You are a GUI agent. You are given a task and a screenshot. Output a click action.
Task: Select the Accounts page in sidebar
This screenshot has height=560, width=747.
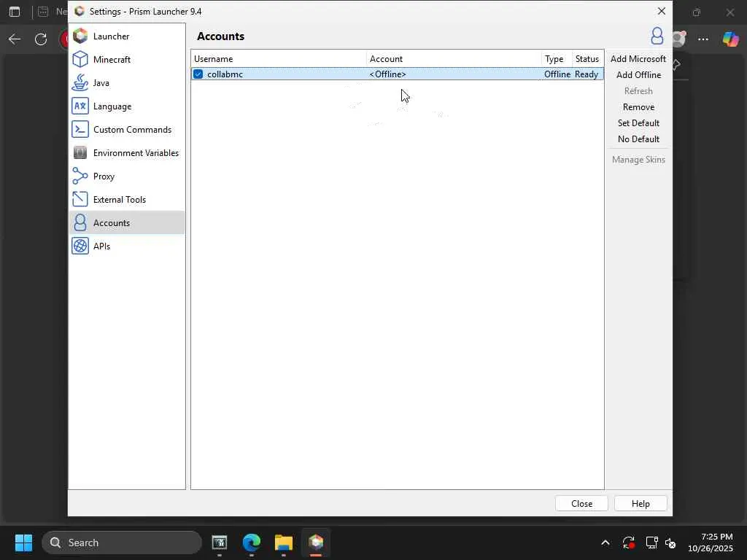(127, 223)
